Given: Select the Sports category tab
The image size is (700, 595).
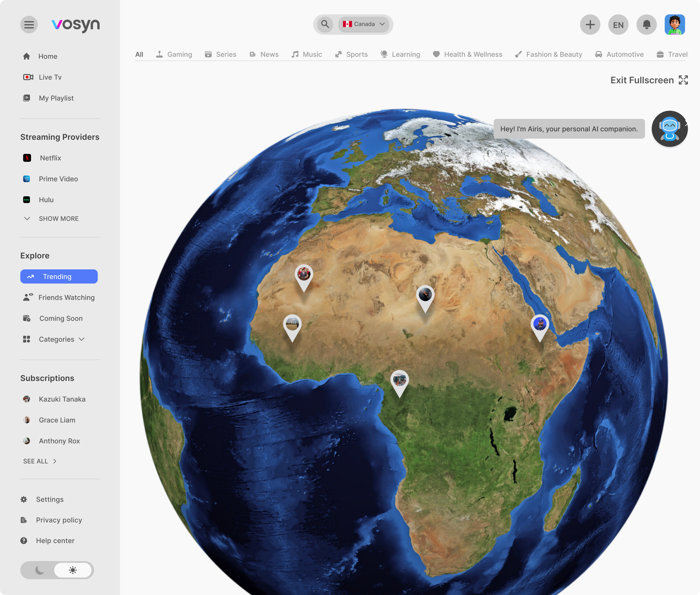Looking at the screenshot, I should point(351,54).
